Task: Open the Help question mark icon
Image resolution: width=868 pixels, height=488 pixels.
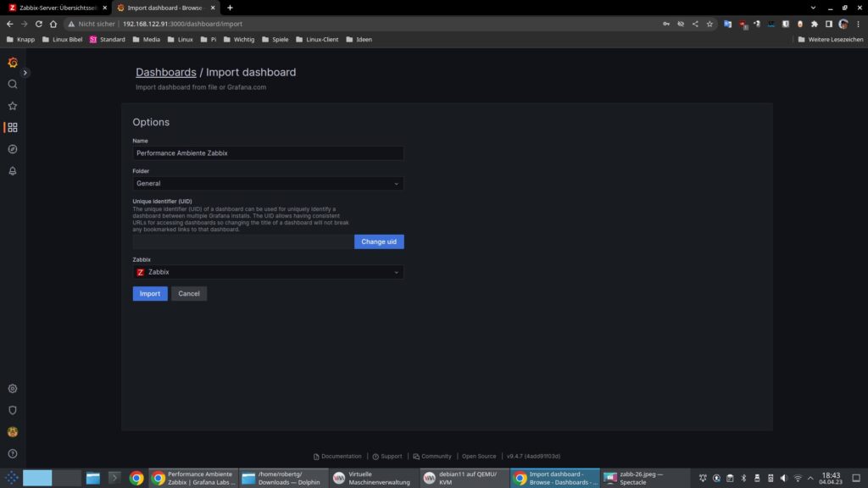Action: pyautogui.click(x=12, y=454)
